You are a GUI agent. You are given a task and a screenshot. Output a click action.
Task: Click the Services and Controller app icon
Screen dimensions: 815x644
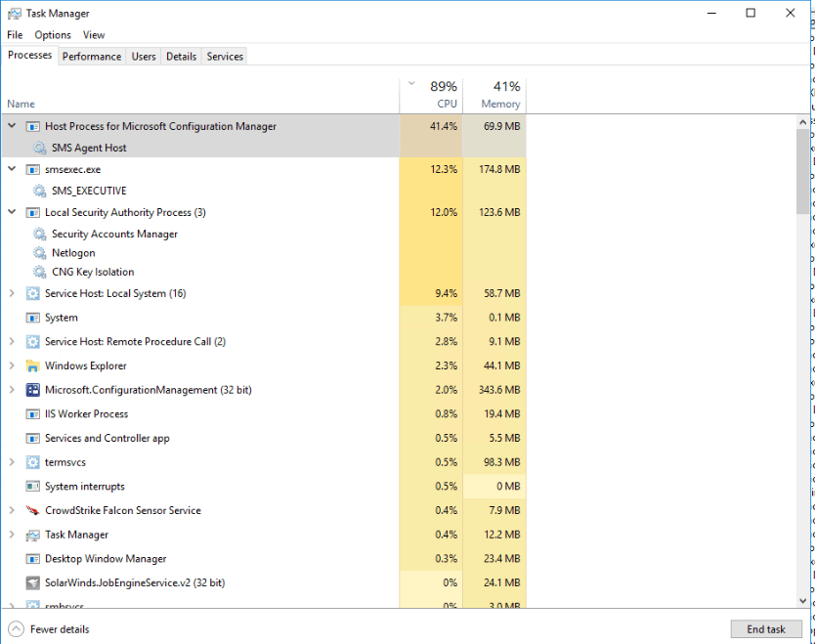[x=33, y=438]
